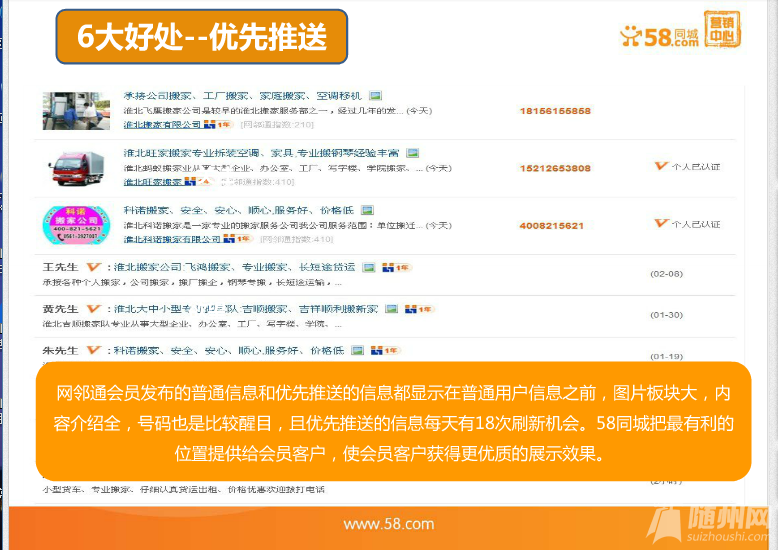Viewport: 778px width, 550px height.
Task: Open listing 承接公司搬家、工厂搬家、家庭搬家、空调移机
Action: point(243,96)
